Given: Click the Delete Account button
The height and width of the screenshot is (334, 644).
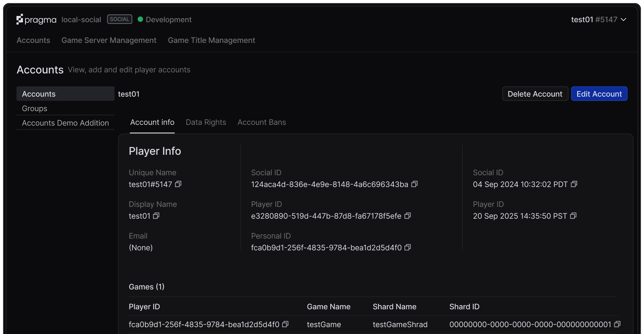Looking at the screenshot, I should coord(535,94).
